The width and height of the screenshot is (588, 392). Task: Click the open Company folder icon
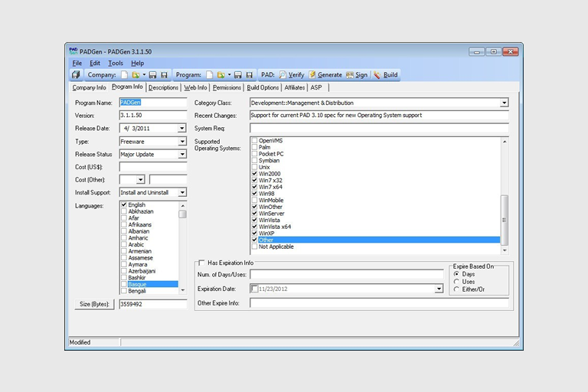pyautogui.click(x=136, y=75)
